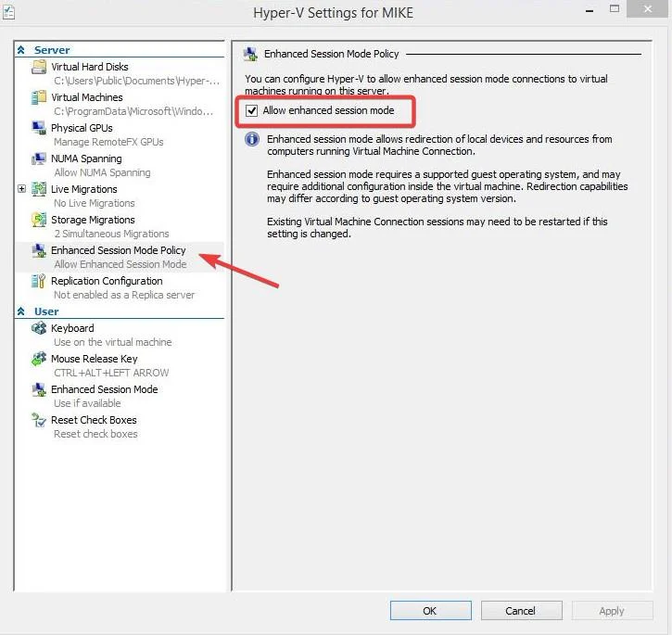This screenshot has height=635, width=672.
Task: Click 2 Simultaneous Migrations subtitle
Action: pyautogui.click(x=111, y=234)
